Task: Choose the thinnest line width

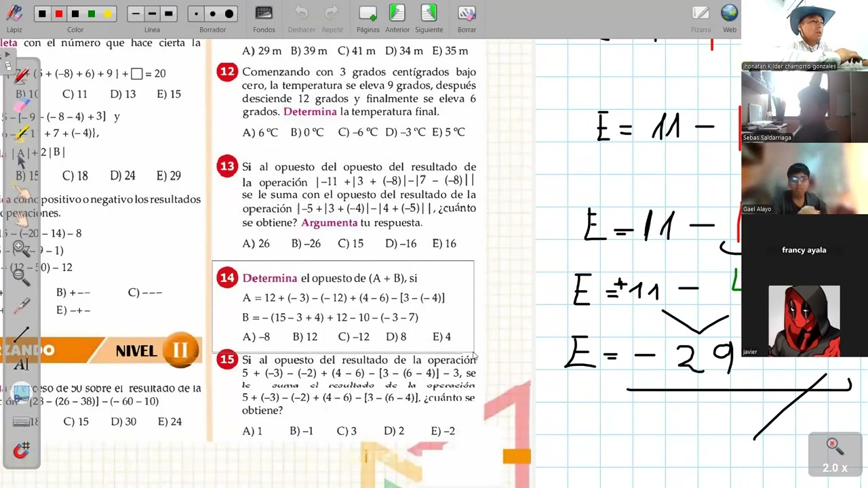Action: click(x=136, y=14)
